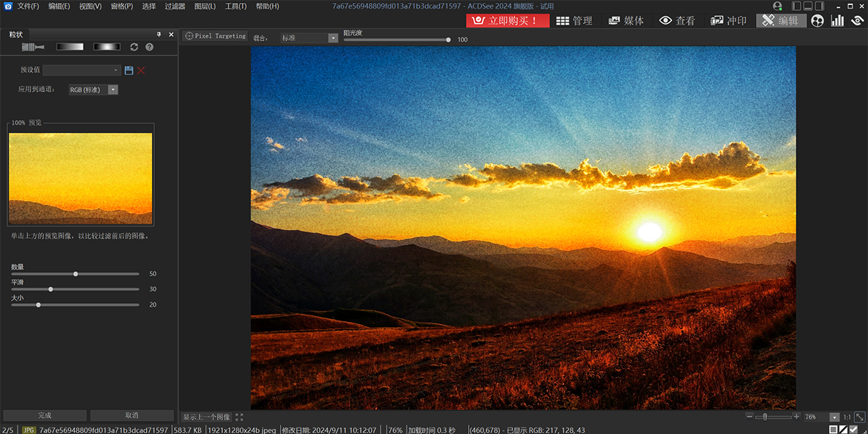
Task: Switch to the 管理 mode tab
Action: 575,20
